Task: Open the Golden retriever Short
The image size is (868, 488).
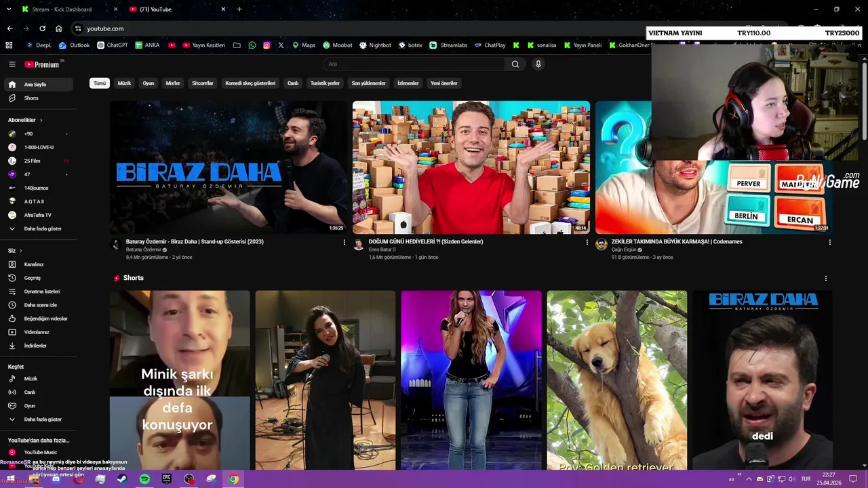Action: (x=617, y=380)
